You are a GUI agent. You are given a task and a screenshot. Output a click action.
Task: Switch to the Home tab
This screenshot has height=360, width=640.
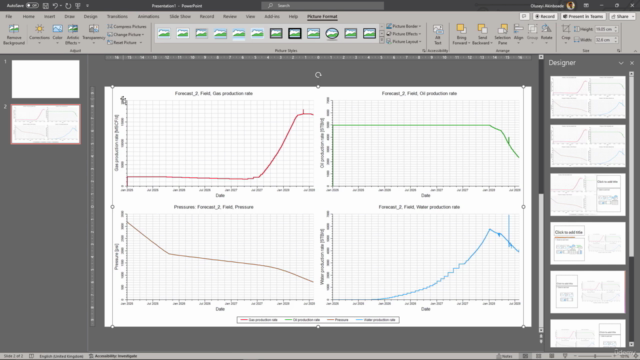[x=29, y=16]
